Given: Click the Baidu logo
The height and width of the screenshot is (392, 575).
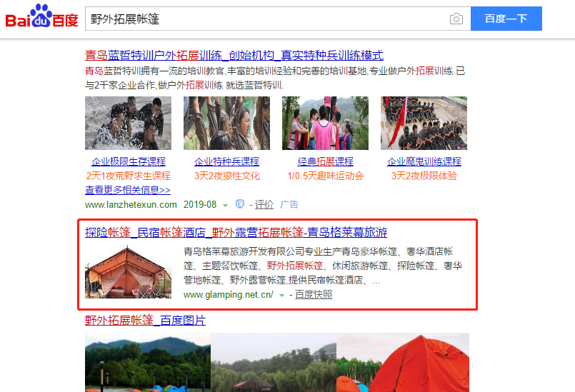Looking at the screenshot, I should coord(41,16).
